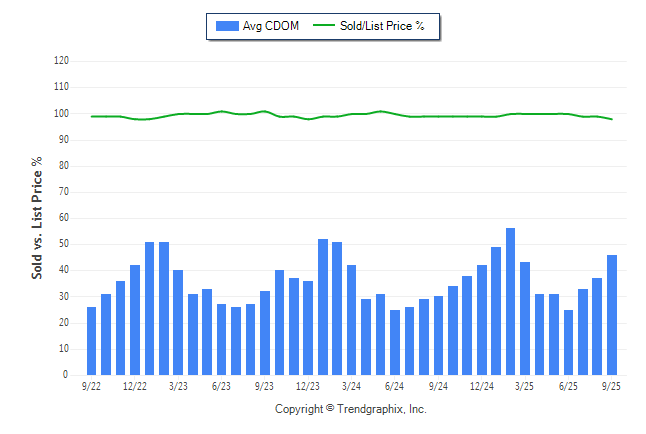
Task: Click the 6/25 label on the x-axis
Action: click(x=567, y=385)
